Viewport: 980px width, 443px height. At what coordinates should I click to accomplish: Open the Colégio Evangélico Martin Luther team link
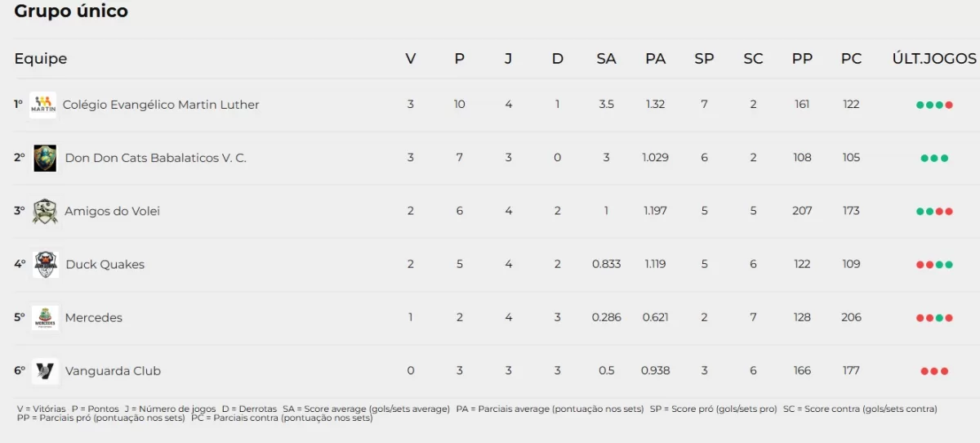coord(161,105)
